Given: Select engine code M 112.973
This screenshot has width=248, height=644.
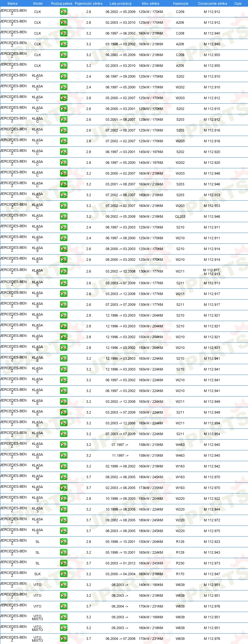Looking at the screenshot, I should tap(212, 563).
